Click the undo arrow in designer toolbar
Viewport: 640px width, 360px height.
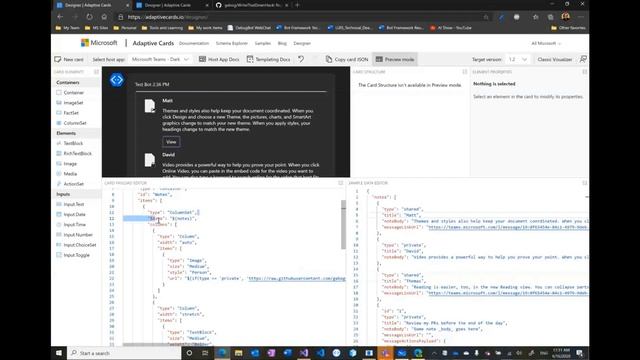pos(301,59)
